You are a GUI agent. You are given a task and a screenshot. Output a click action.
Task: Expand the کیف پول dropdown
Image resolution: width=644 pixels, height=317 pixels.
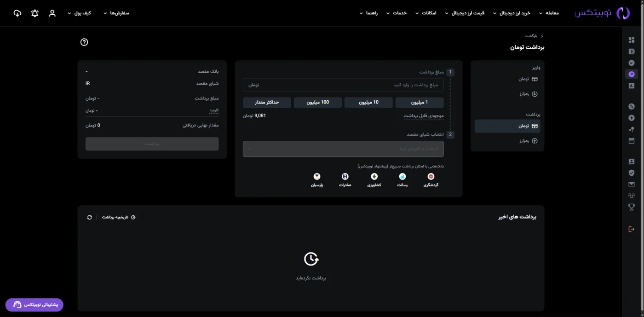tap(80, 13)
